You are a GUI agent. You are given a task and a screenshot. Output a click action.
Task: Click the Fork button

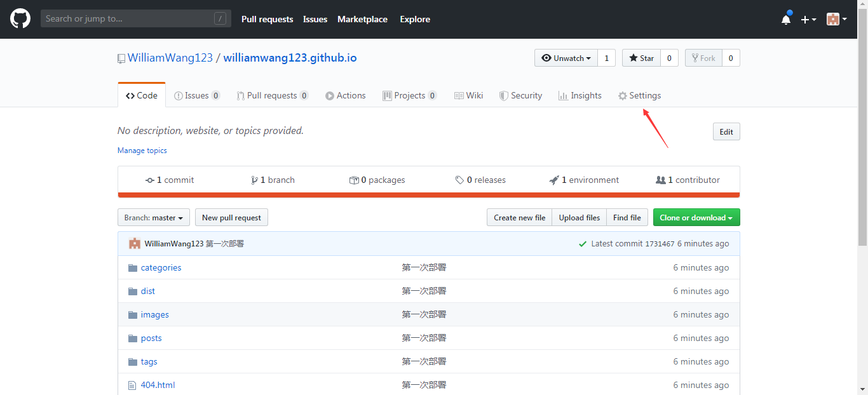pos(703,58)
